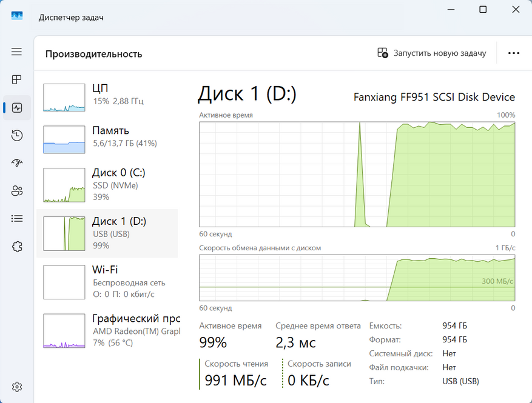Click the Файл подкачки Нет value
532x403 pixels.
tap(450, 367)
